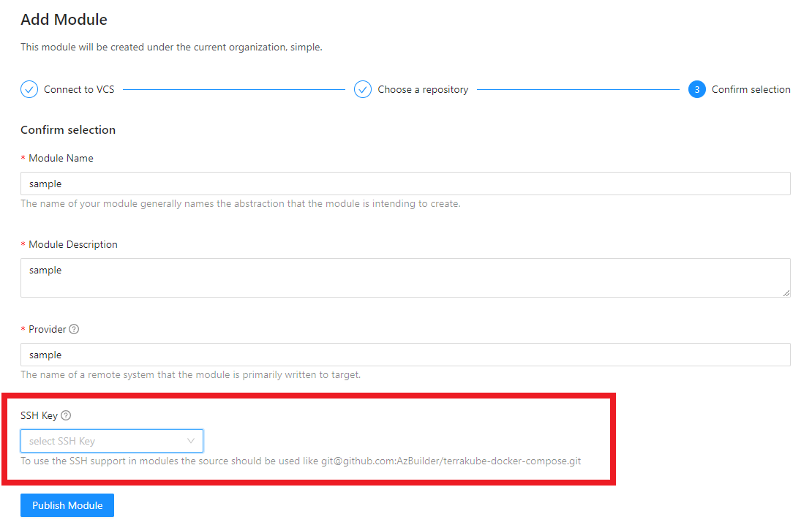Click the Add Module page heading
Viewport: 812px width, 525px height.
click(x=64, y=20)
